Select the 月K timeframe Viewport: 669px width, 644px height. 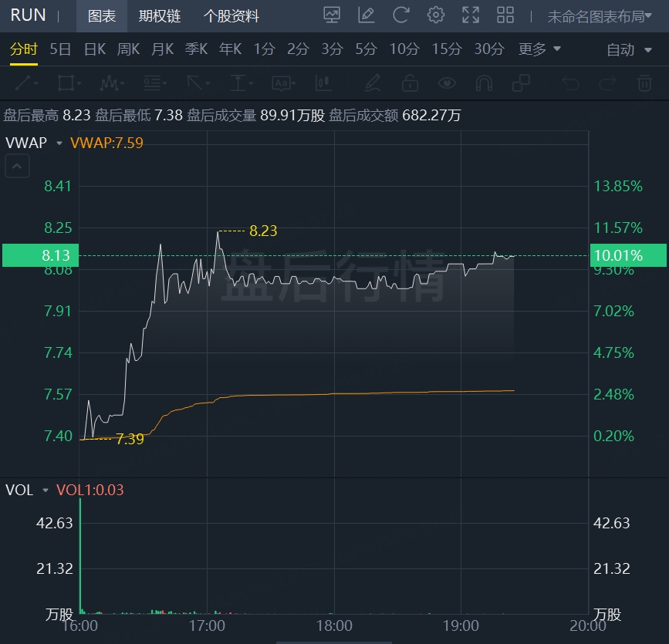[x=163, y=49]
